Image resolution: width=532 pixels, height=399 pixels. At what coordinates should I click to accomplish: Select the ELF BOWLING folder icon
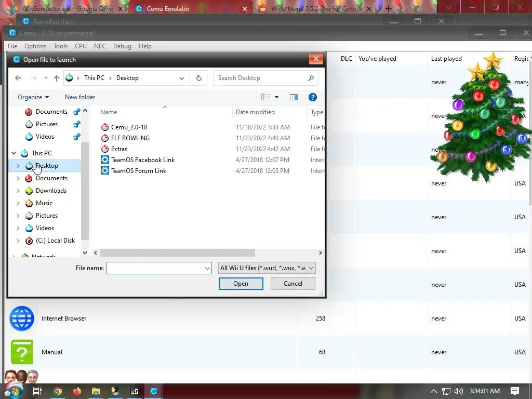point(105,138)
